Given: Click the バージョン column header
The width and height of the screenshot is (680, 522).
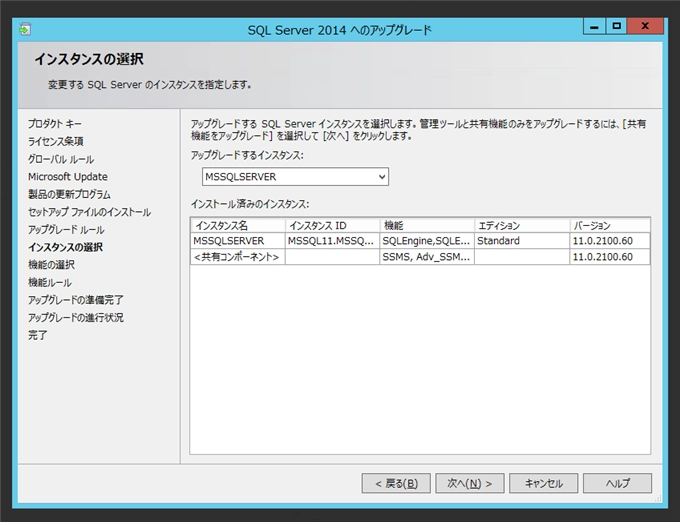Looking at the screenshot, I should click(x=610, y=225).
